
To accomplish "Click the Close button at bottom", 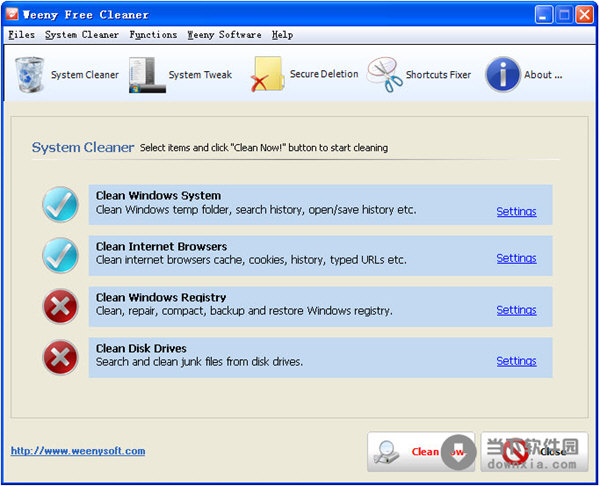I will pyautogui.click(x=534, y=452).
